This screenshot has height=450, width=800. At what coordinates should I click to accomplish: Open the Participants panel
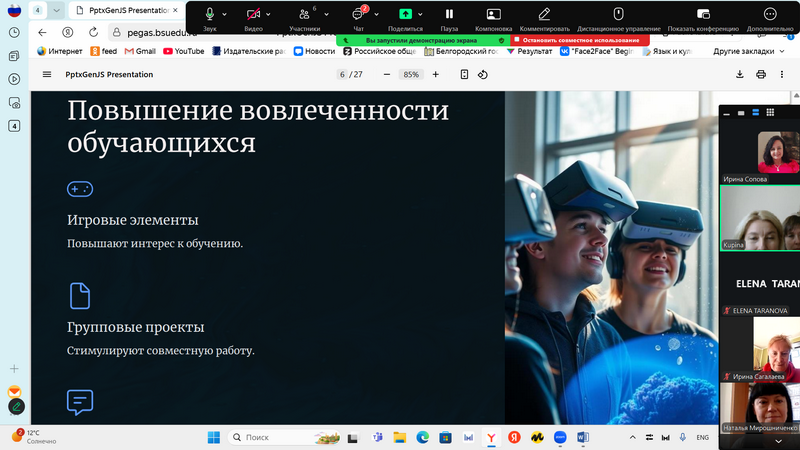tap(304, 14)
